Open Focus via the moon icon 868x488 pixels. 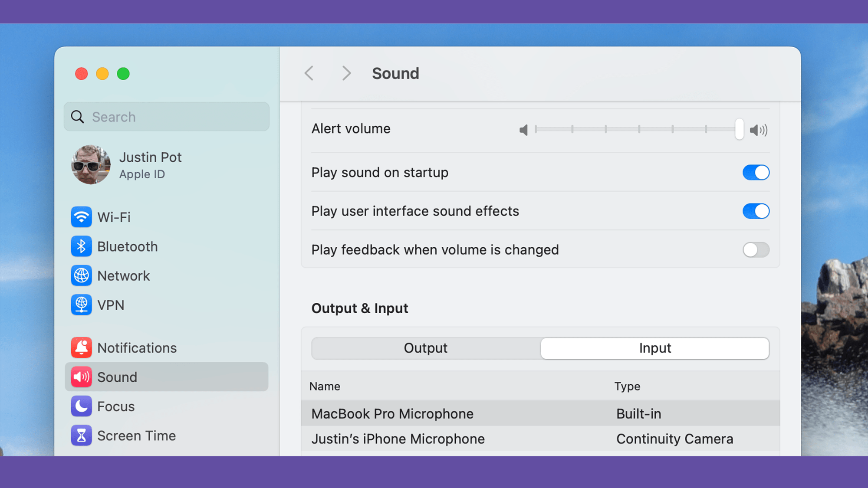81,406
